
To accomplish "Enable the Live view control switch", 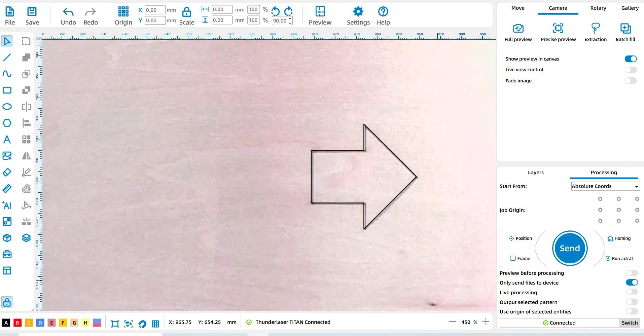I will 631,70.
